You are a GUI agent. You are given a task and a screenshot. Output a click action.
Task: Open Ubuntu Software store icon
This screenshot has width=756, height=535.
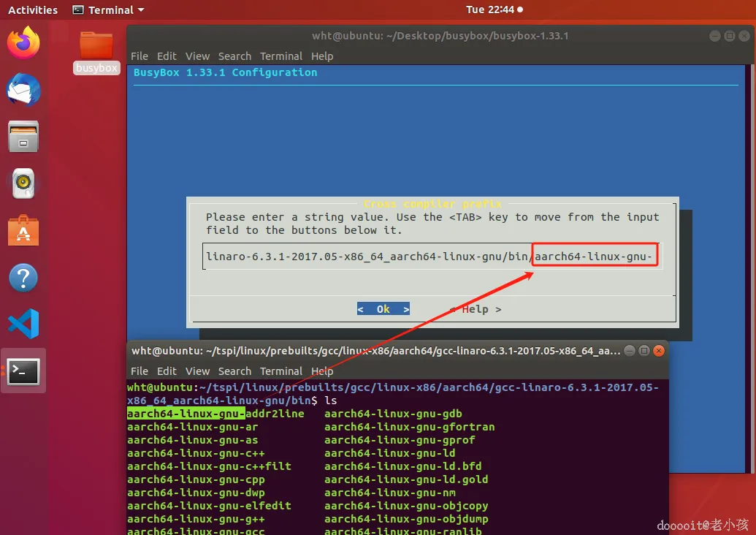23,230
